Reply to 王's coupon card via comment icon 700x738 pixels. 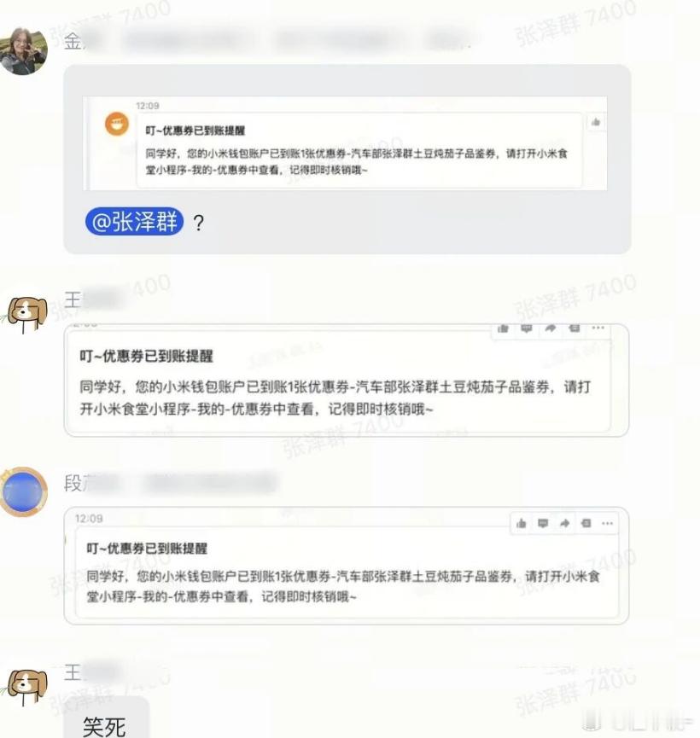(x=526, y=328)
